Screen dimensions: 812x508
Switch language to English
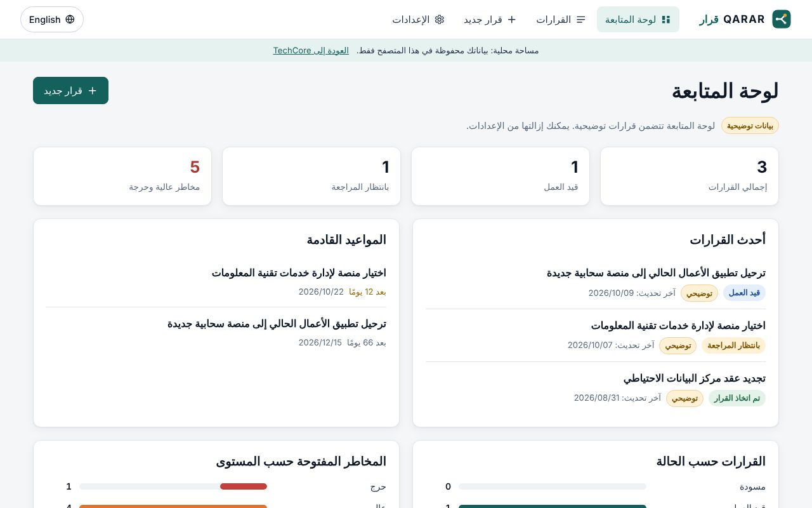point(52,20)
